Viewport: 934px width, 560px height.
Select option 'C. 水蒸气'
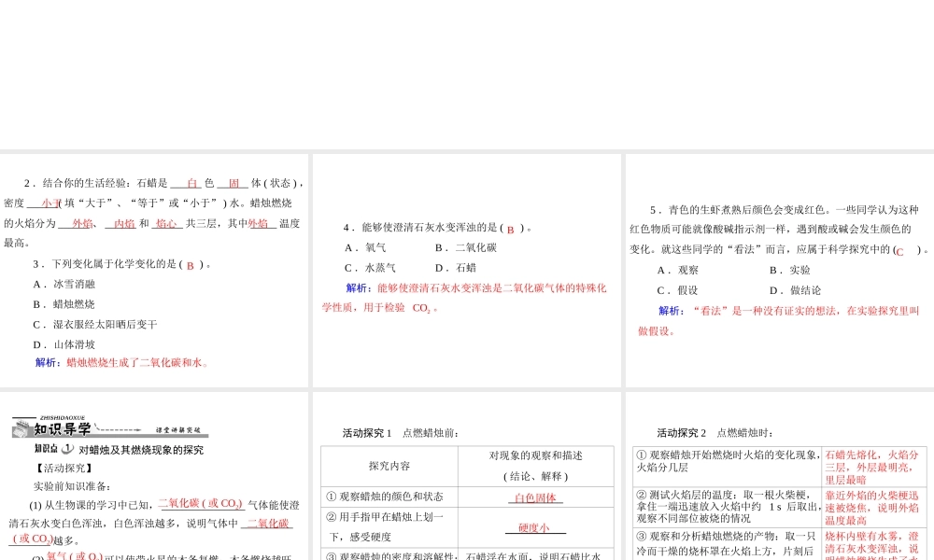(371, 268)
